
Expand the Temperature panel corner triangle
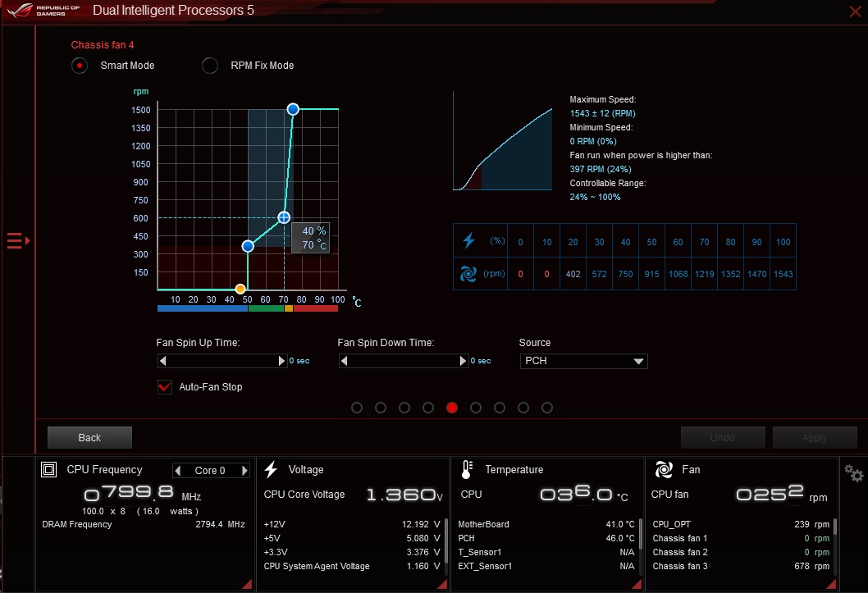[x=637, y=584]
